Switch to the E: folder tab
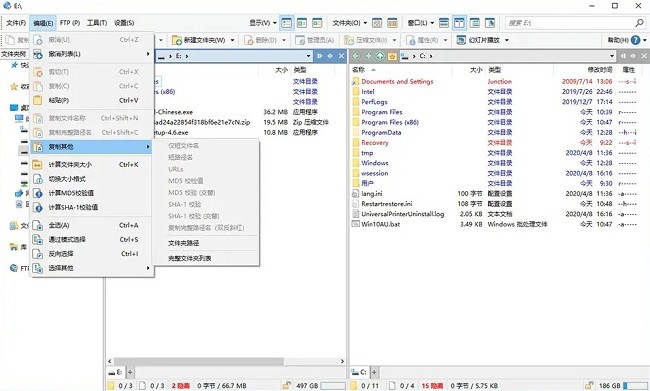The image size is (650, 391). click(116, 372)
